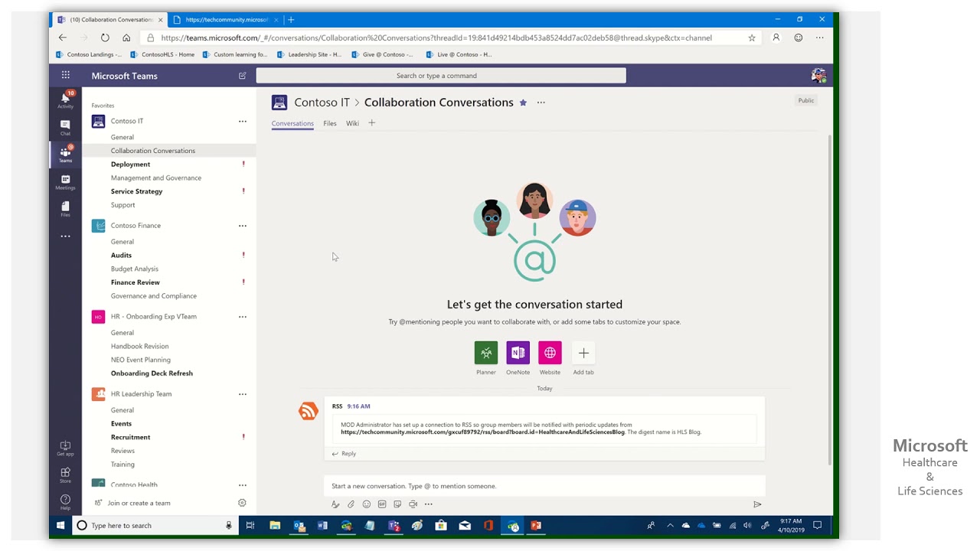Open more options for Contoso Health team
This screenshot has width=980, height=551.
(x=243, y=484)
